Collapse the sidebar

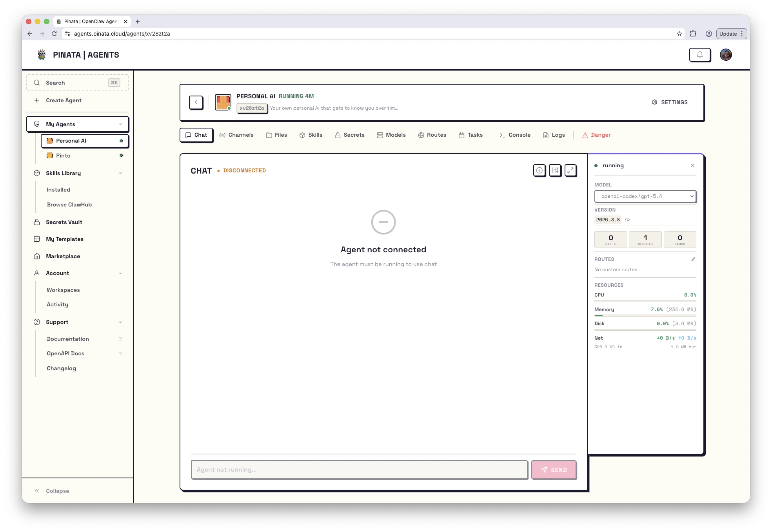point(52,491)
